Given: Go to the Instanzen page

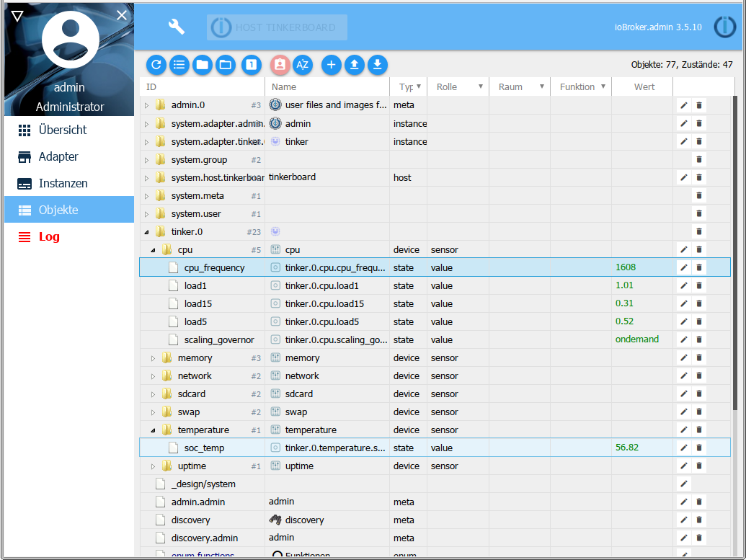Looking at the screenshot, I should click(x=63, y=183).
